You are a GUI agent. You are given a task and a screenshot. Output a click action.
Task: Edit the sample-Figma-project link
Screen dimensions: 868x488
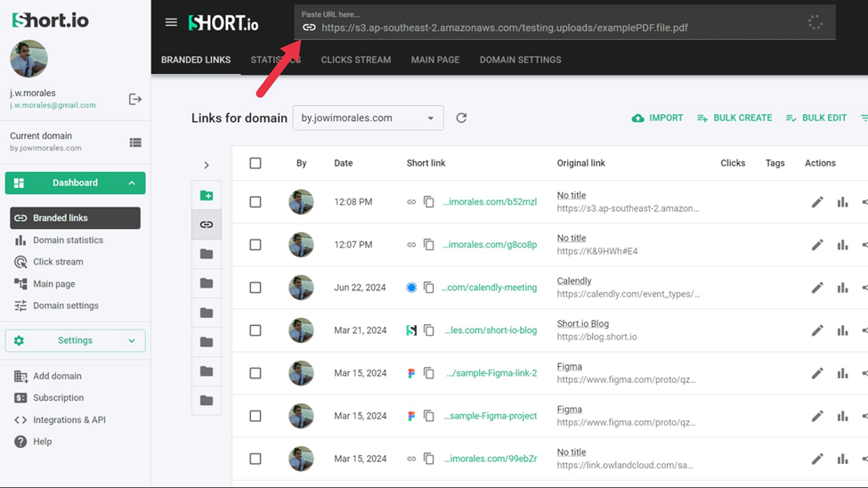[817, 416]
